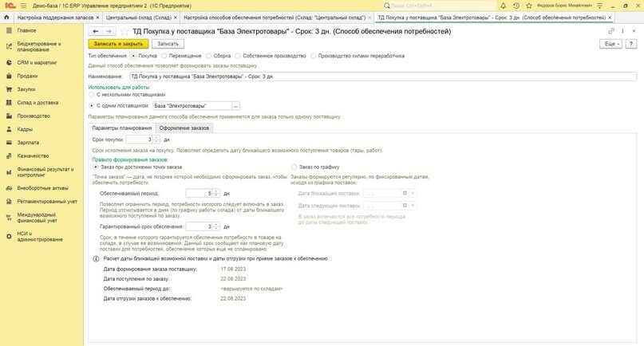Screen dimensions: 644x346
Task: Adjust Обеспечиваемый период spinner arrows
Action: (216, 193)
